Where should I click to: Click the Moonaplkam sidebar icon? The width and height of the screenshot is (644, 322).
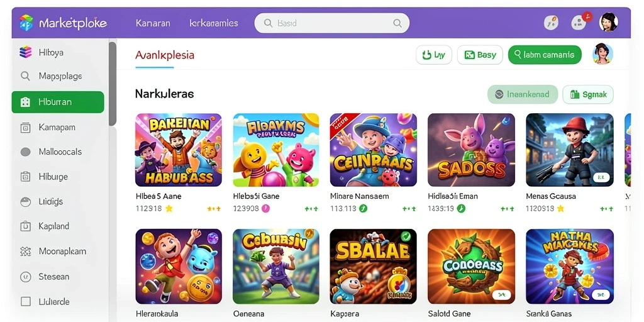(x=25, y=252)
